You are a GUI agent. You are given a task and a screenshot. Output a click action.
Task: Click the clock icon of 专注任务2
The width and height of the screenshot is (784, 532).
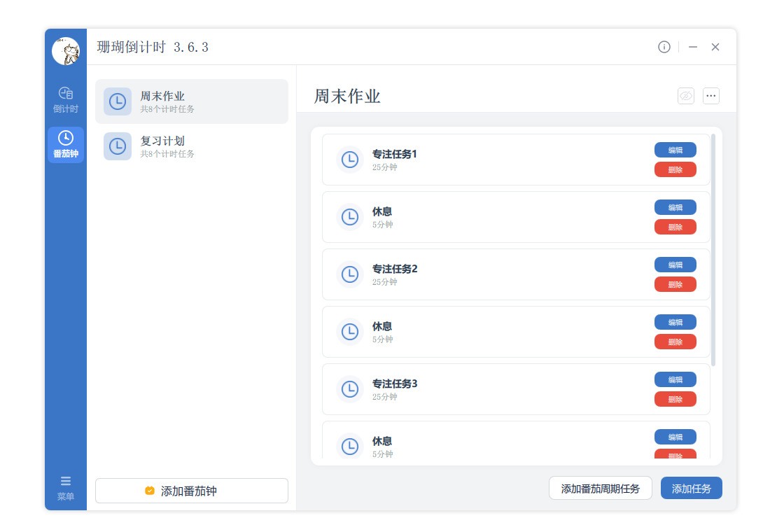coord(349,275)
